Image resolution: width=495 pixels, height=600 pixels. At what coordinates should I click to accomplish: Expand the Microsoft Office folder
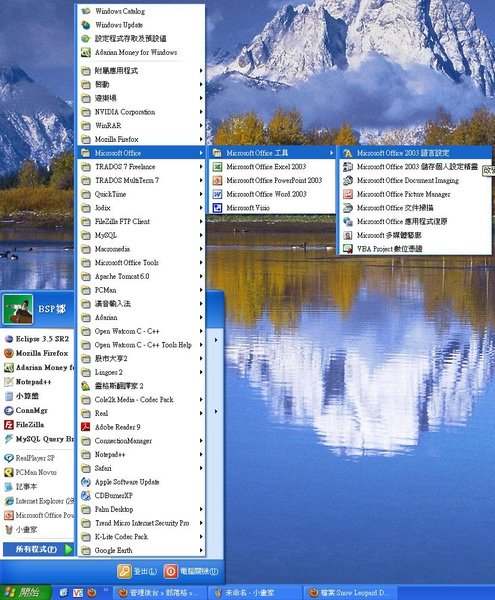click(x=141, y=153)
